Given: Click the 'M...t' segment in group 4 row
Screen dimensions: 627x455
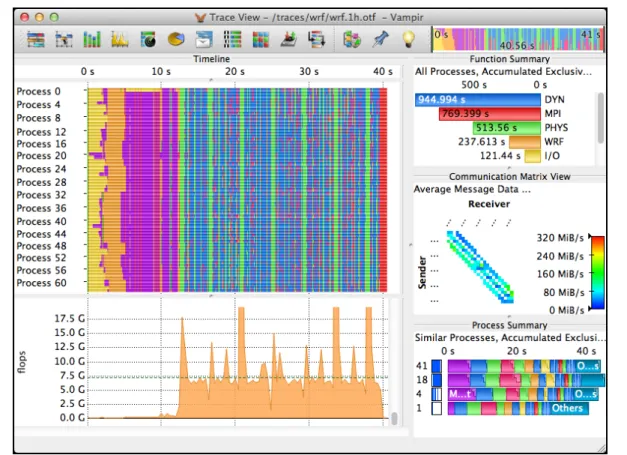Looking at the screenshot, I should (461, 394).
